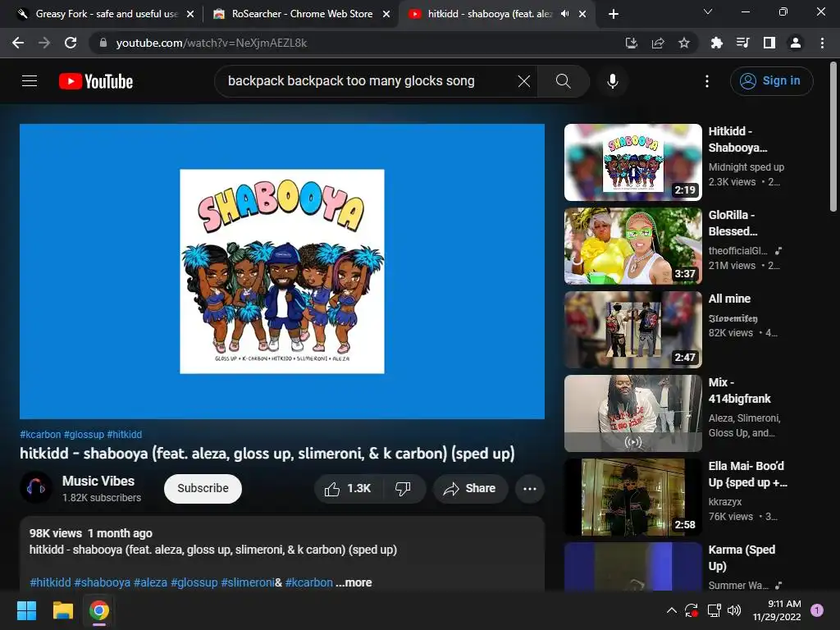Click 'All mine' video title
Image resolution: width=840 pixels, height=630 pixels.
tap(729, 299)
